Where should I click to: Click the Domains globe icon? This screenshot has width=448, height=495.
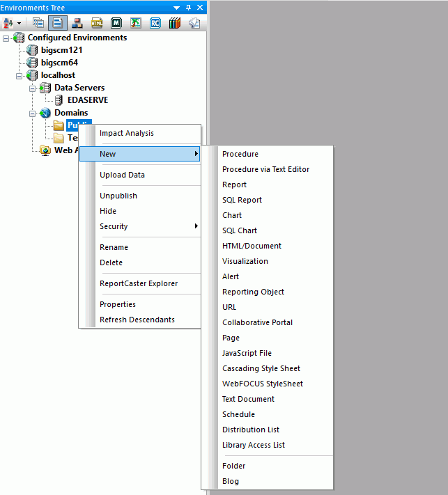coord(45,113)
